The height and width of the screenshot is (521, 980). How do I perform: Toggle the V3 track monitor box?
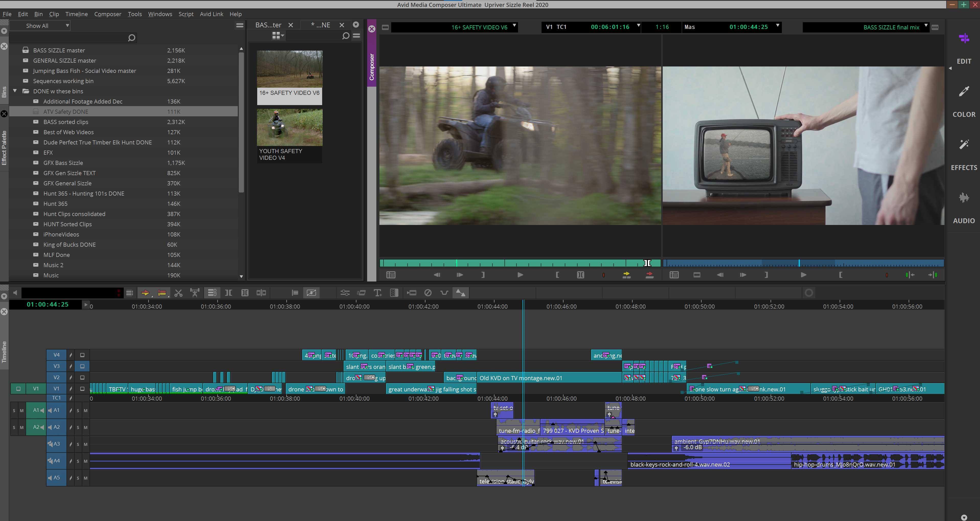[82, 366]
